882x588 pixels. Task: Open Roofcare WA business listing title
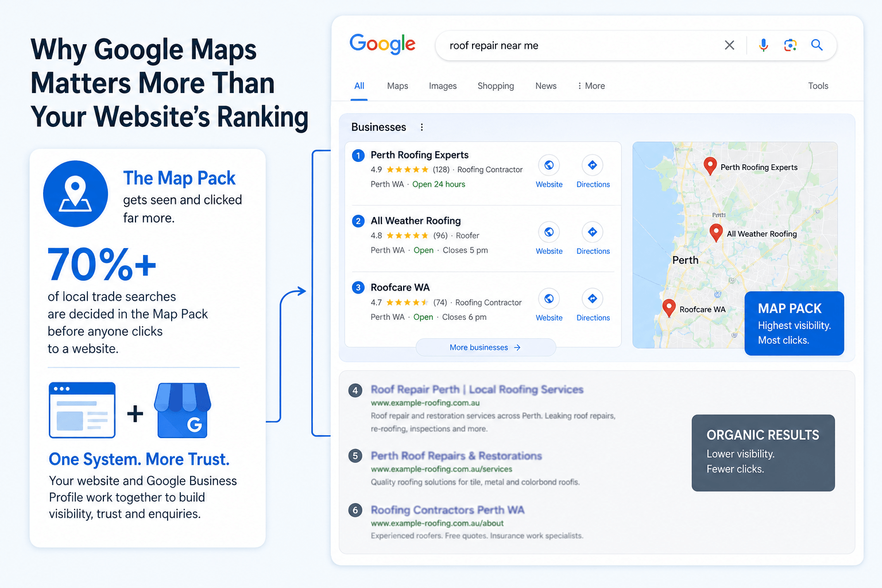point(400,288)
